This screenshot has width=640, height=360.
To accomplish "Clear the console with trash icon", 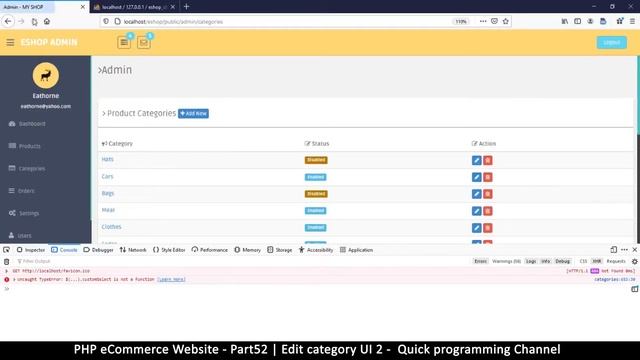I will pos(7,261).
